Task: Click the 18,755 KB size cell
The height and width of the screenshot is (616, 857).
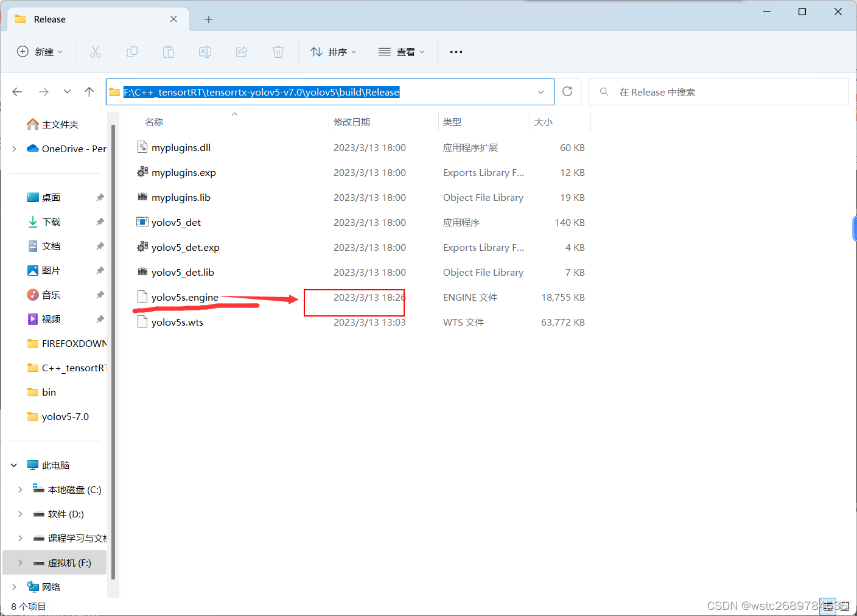Action: pos(563,297)
